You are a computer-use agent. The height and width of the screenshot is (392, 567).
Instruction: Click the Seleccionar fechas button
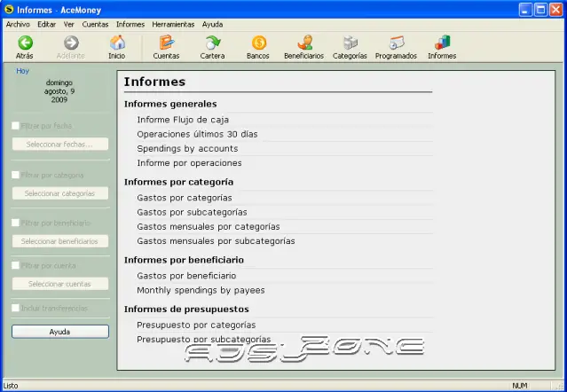click(60, 145)
